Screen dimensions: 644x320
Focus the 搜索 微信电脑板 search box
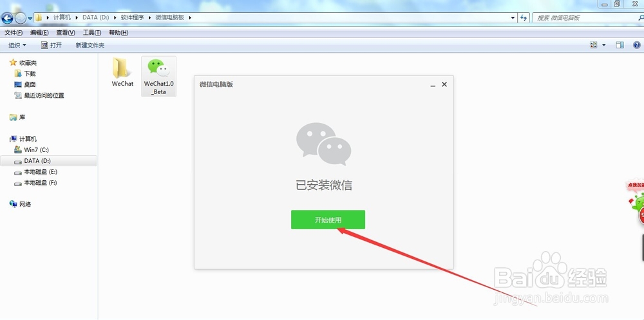coord(587,17)
